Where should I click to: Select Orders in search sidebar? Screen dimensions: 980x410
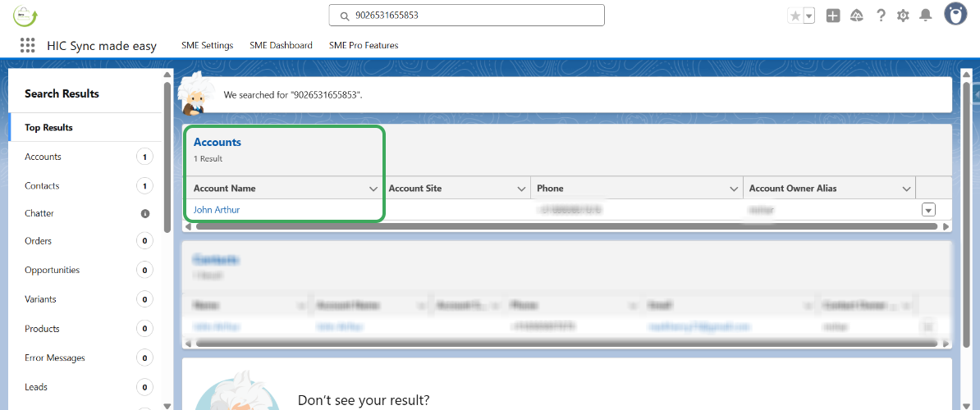coord(85,241)
